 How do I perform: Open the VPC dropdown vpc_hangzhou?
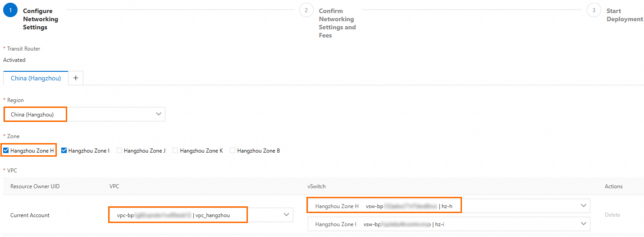click(x=201, y=215)
